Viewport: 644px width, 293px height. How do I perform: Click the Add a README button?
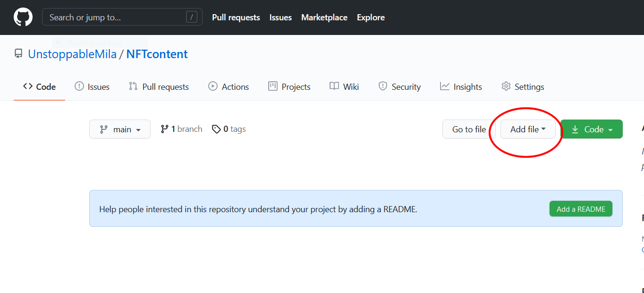[581, 209]
